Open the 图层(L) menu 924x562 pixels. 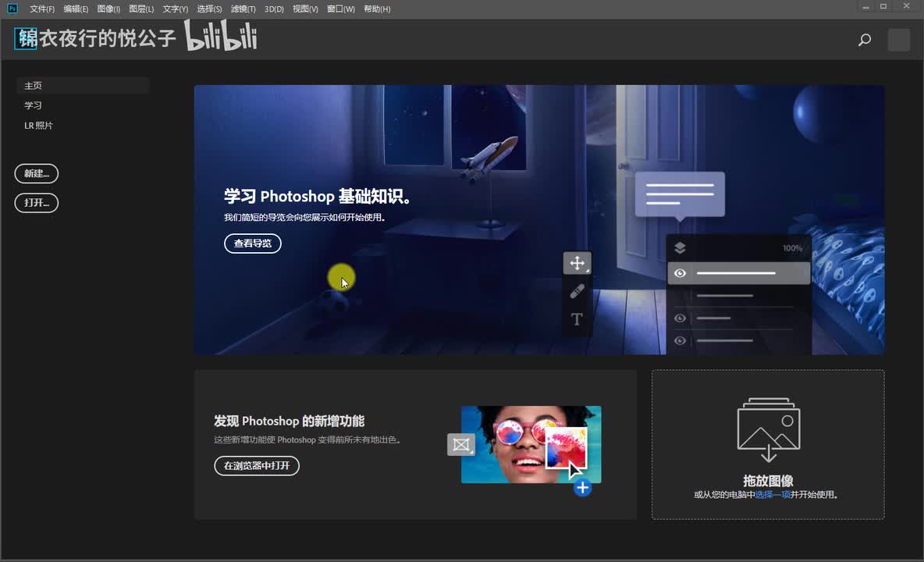141,9
